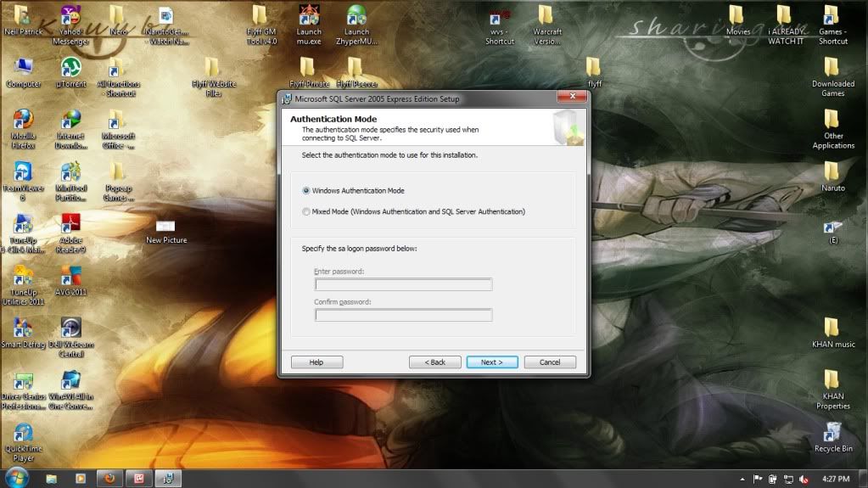The height and width of the screenshot is (488, 868).
Task: Click the volume icon in system tray
Action: (x=803, y=479)
